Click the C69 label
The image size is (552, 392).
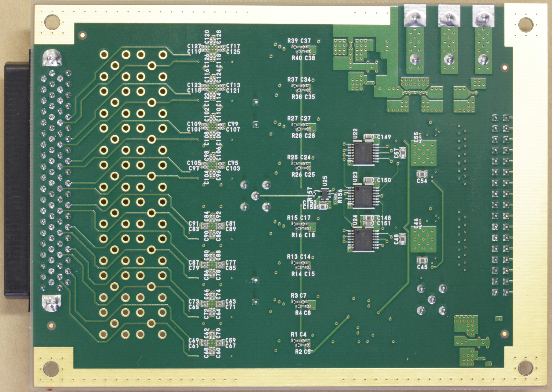[194, 340]
